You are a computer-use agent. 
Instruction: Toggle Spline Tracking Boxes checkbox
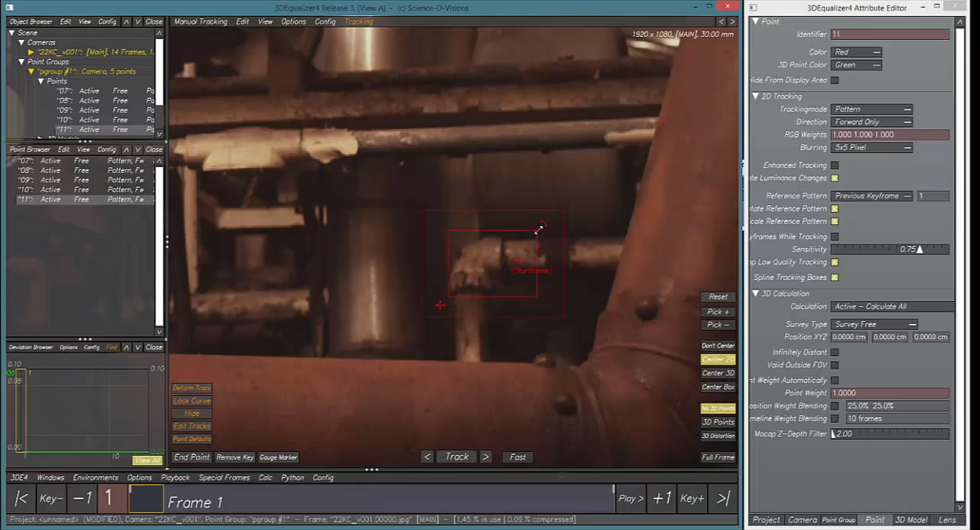(835, 277)
